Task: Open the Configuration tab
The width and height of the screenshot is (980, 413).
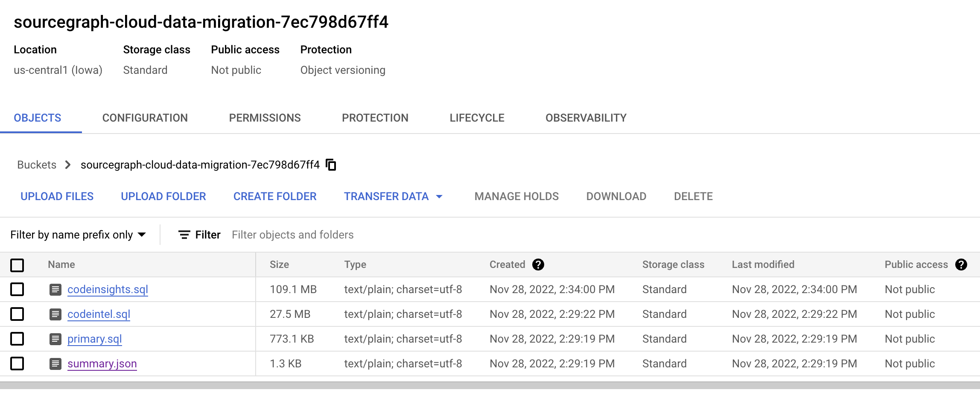Action: point(145,118)
